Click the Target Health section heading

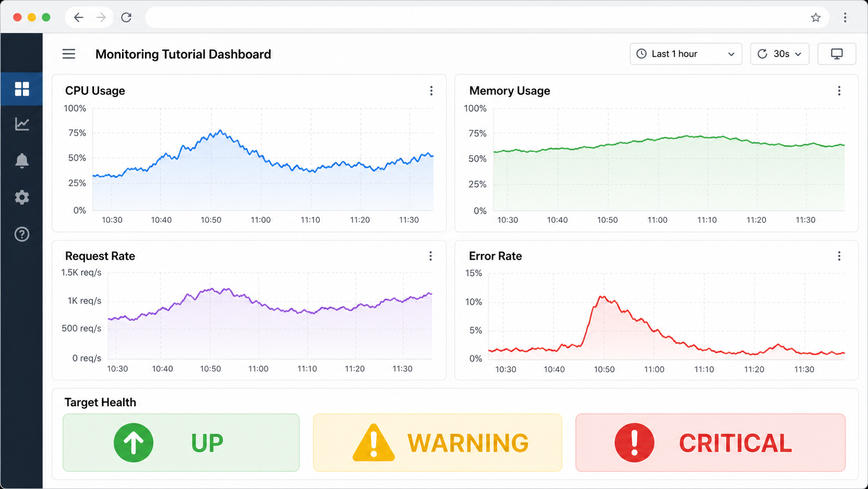(x=100, y=402)
